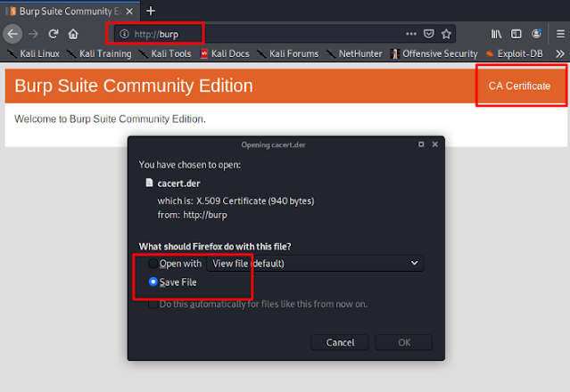This screenshot has height=392, width=570.
Task: Select the Open with radio option
Action: pos(153,264)
